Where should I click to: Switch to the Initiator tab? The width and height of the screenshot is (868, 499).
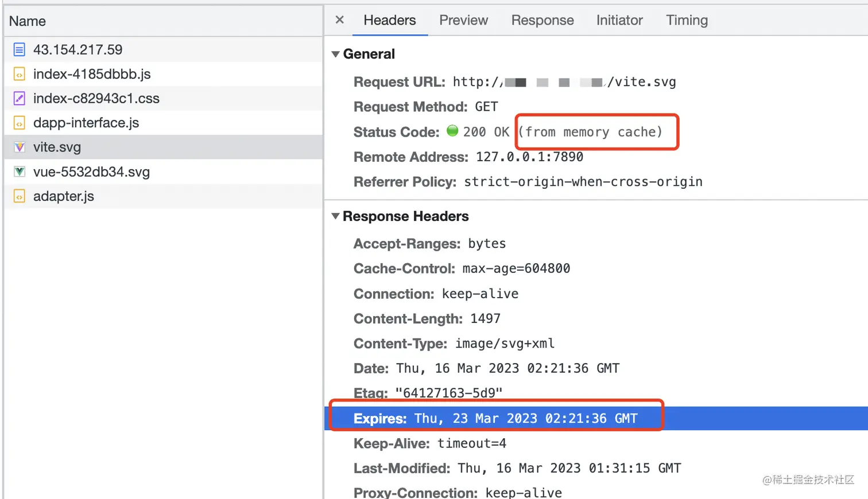point(619,20)
